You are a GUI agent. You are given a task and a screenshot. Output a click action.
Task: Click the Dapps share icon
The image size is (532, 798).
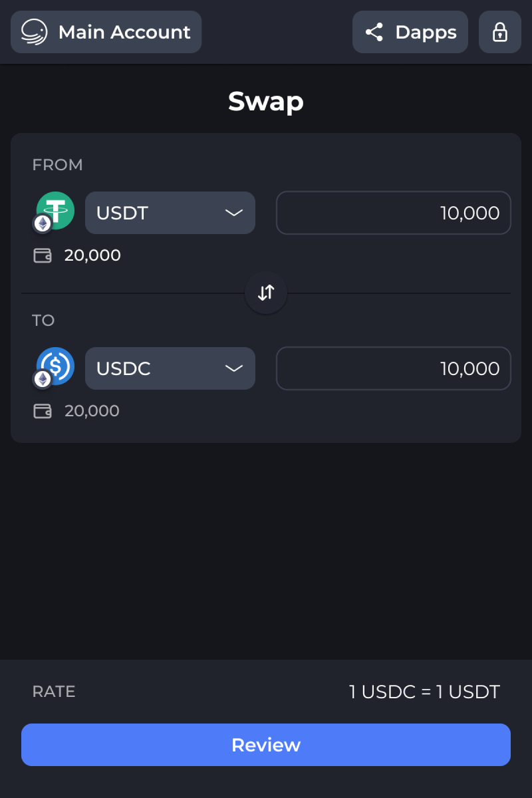(374, 32)
